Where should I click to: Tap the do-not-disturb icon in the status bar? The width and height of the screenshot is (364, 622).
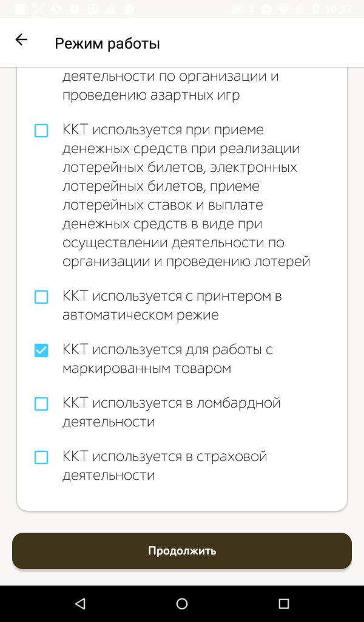pyautogui.click(x=266, y=9)
